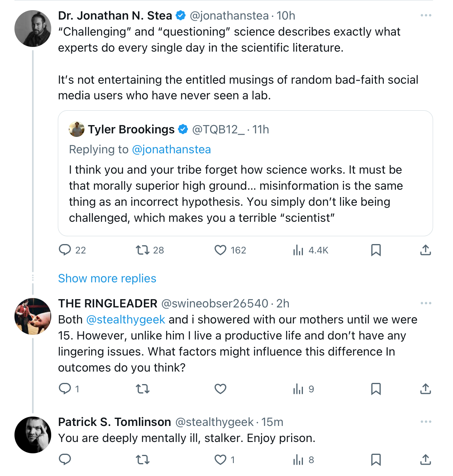View analytics showing 4.4K views
453x476 pixels.
(310, 250)
